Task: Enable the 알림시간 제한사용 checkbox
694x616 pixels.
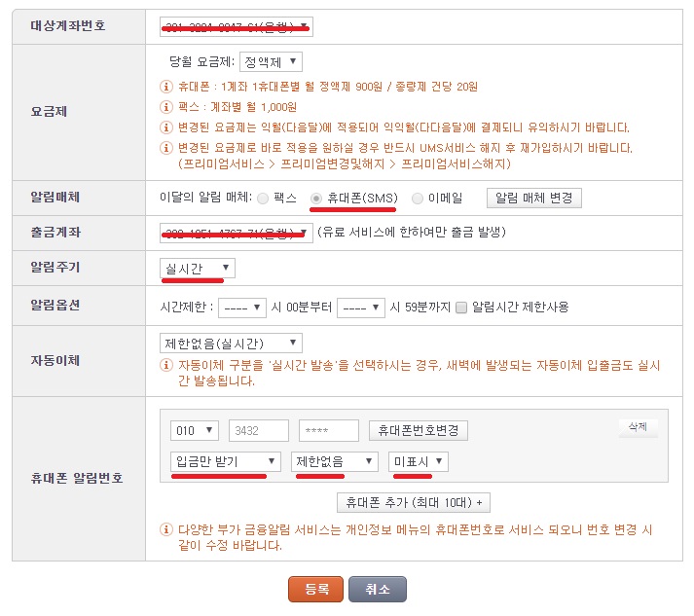Action: 461,307
